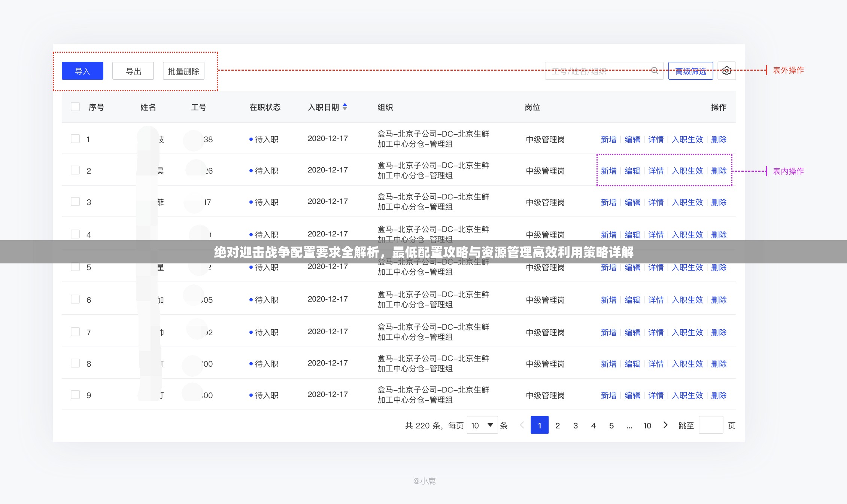The width and height of the screenshot is (847, 504).
Task: Click 详情 in row 2
Action: (656, 171)
